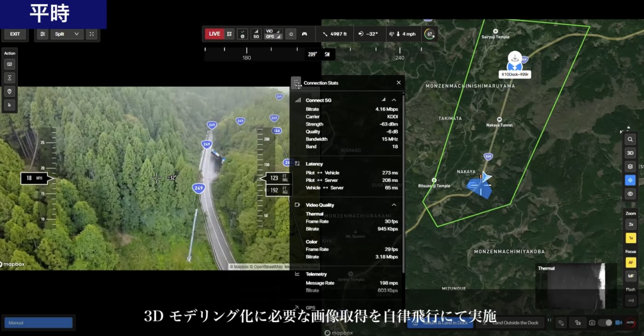644x336 pixels.
Task: Click Land Outside the Dock
Action: coord(515,323)
